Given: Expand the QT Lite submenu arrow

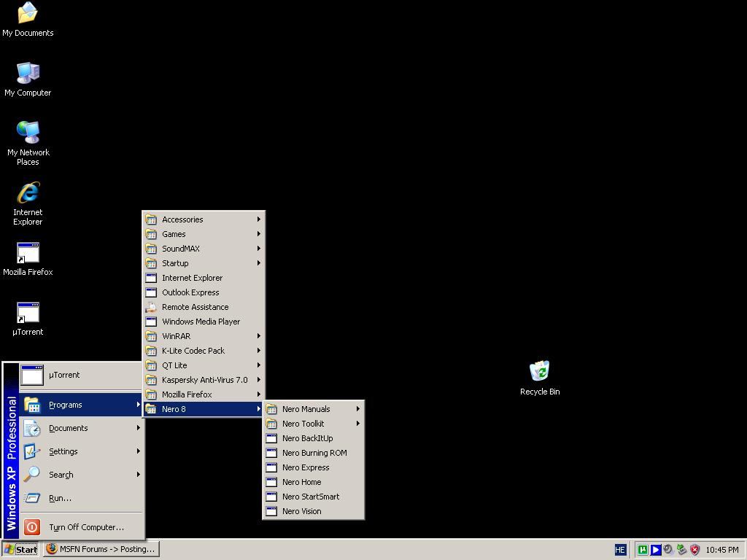Looking at the screenshot, I should coord(259,365).
